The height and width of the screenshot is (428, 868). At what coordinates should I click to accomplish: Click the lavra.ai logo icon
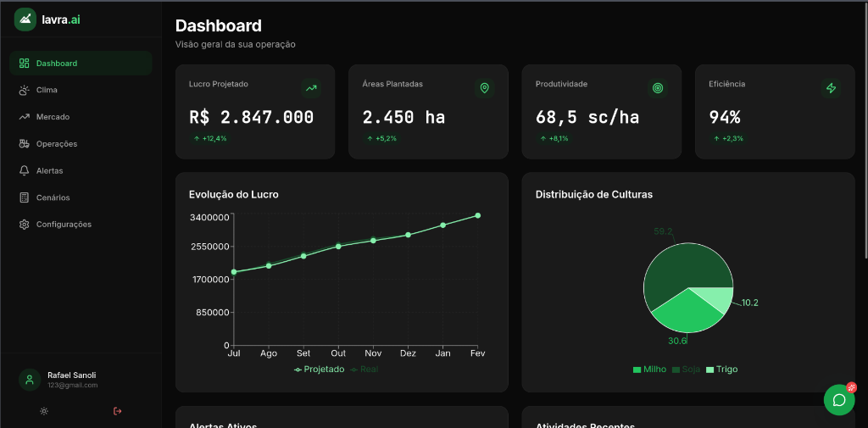pos(25,19)
